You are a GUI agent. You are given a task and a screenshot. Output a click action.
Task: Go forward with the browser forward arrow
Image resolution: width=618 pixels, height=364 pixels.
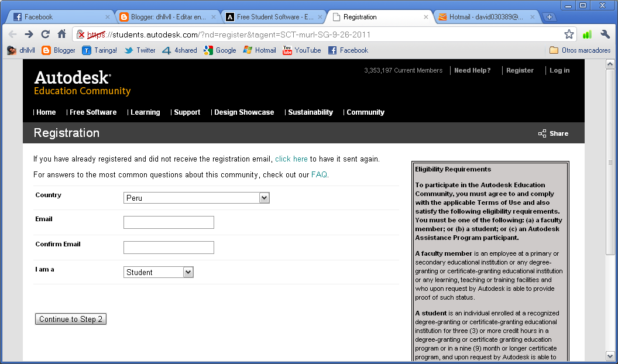pos(29,35)
